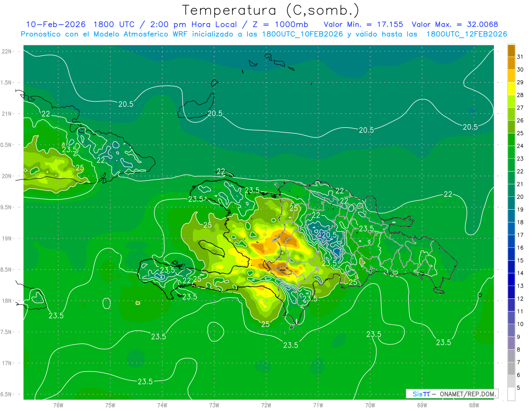Pick the legend color band between 30 and 31
This screenshot has width=532, height=411.
[x=511, y=63]
